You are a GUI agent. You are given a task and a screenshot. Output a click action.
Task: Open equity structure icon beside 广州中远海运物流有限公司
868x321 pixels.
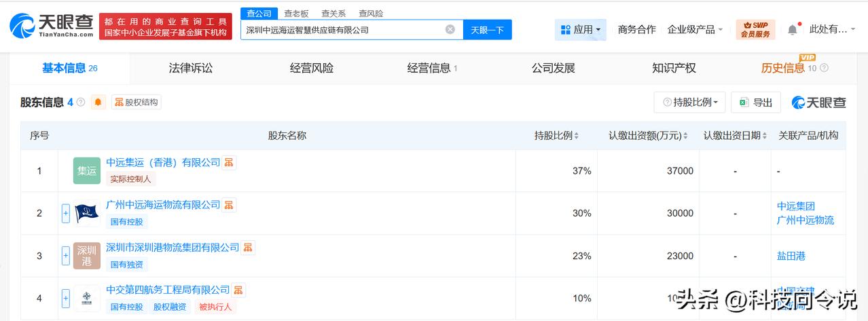230,205
